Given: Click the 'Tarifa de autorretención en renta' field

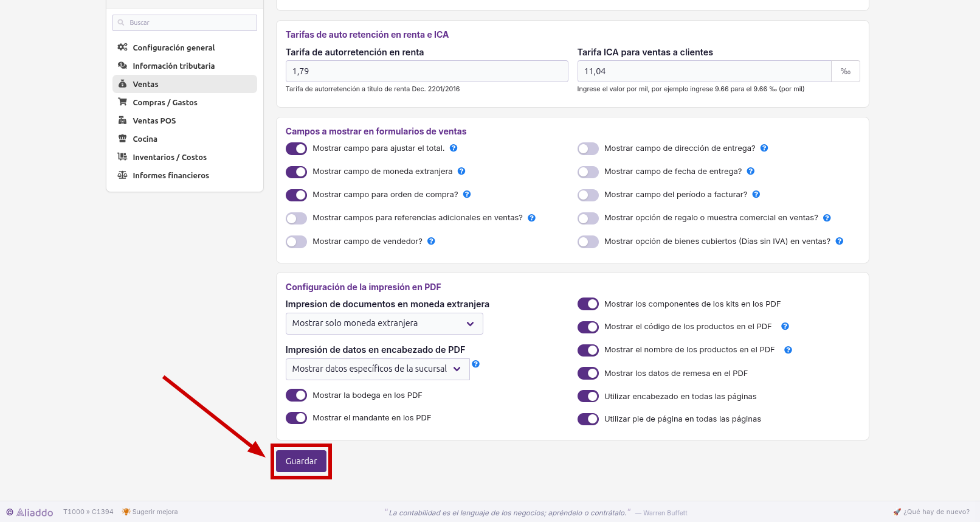Looking at the screenshot, I should 427,71.
